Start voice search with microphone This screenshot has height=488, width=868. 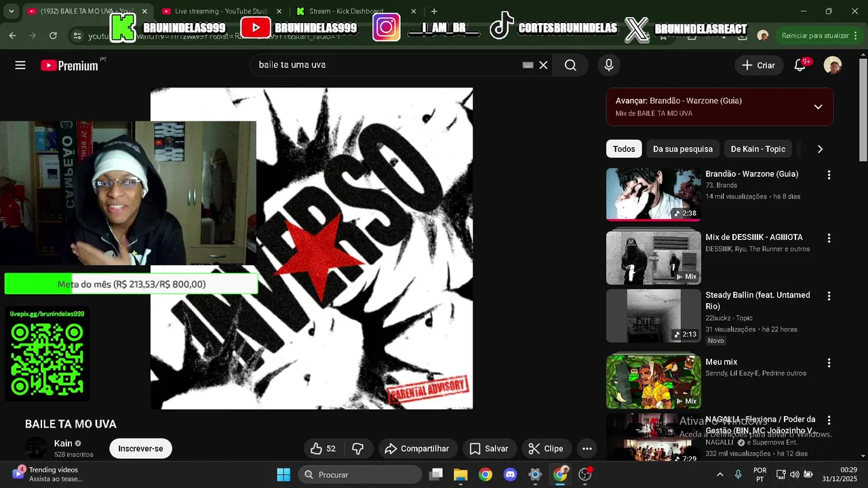tap(609, 65)
